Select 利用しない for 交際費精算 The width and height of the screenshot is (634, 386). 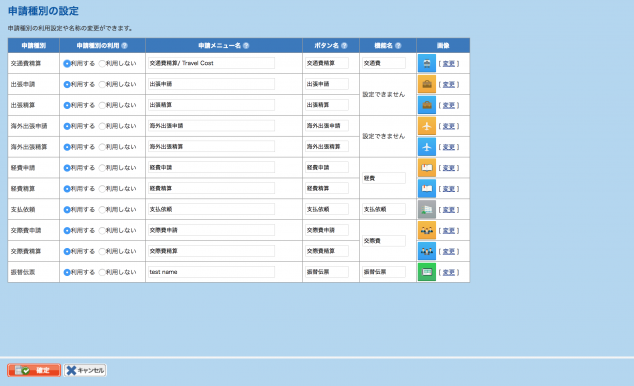pyautogui.click(x=102, y=251)
